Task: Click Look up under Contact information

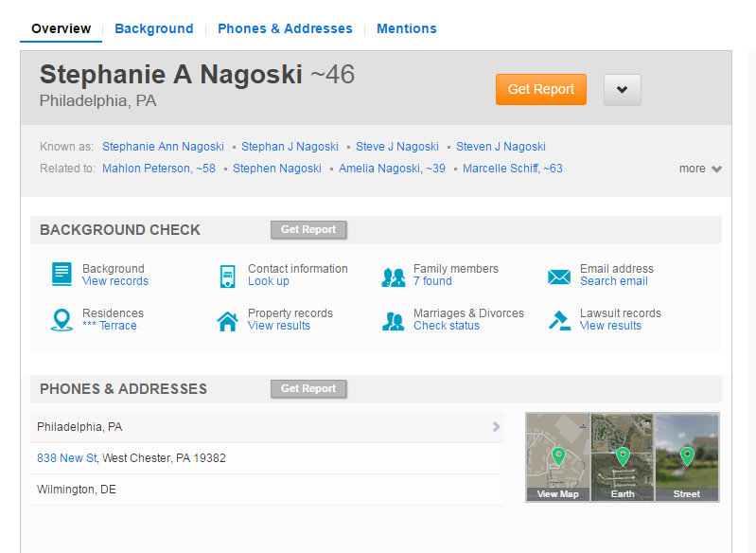Action: pyautogui.click(x=269, y=281)
